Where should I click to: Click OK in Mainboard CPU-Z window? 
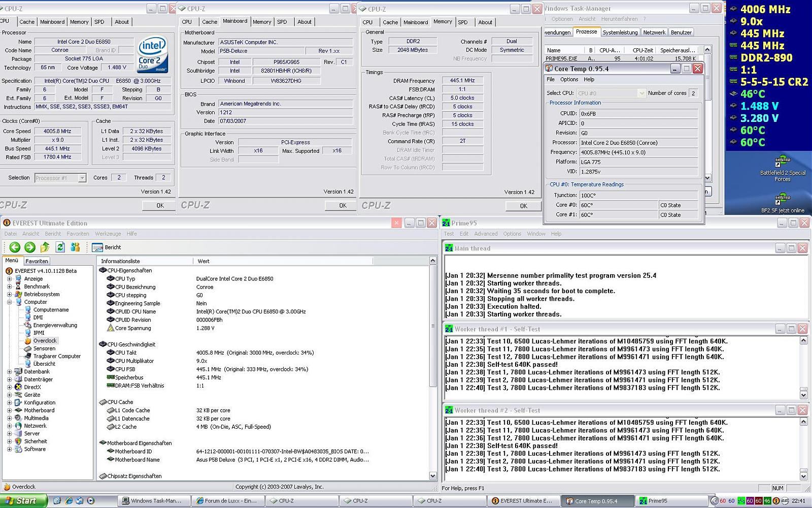[343, 206]
